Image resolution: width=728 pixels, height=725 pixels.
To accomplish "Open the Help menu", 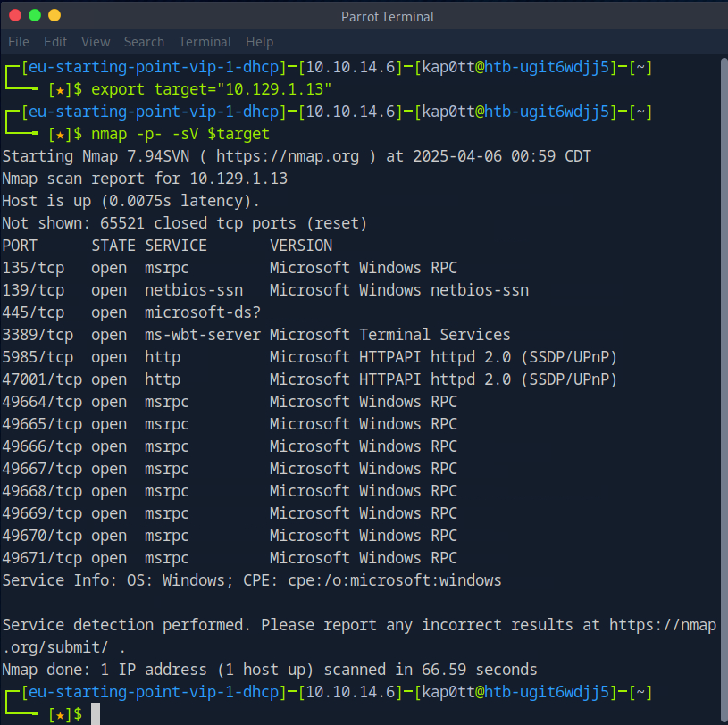I will point(259,42).
